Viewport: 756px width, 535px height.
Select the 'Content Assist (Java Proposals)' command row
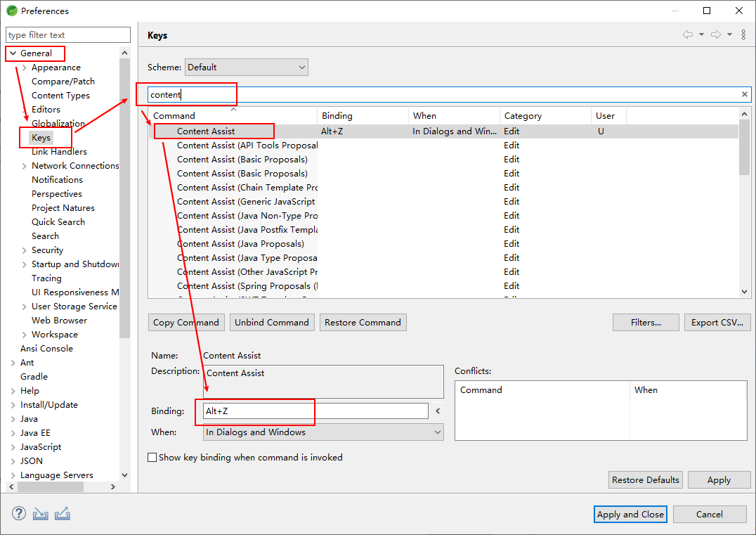(x=443, y=244)
